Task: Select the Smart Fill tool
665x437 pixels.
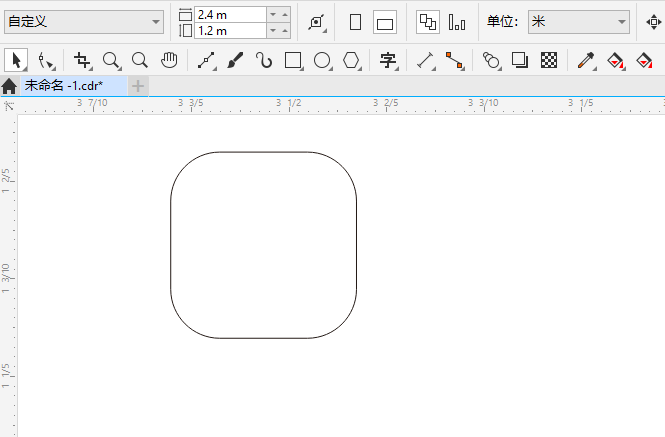Action: click(x=644, y=61)
